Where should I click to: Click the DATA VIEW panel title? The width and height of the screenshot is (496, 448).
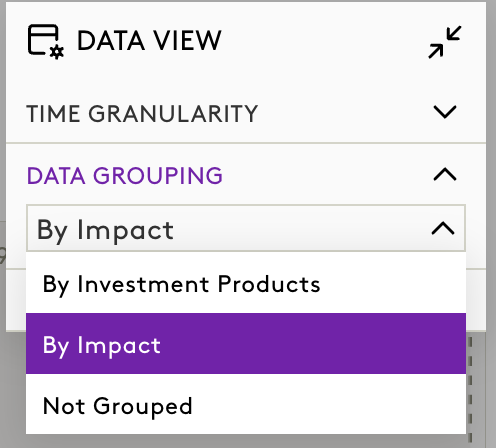(149, 41)
